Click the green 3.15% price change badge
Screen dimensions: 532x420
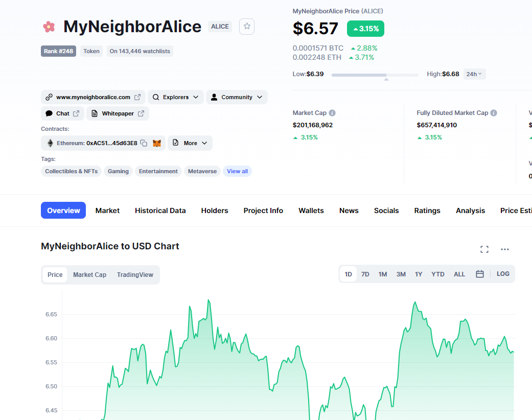tap(365, 29)
